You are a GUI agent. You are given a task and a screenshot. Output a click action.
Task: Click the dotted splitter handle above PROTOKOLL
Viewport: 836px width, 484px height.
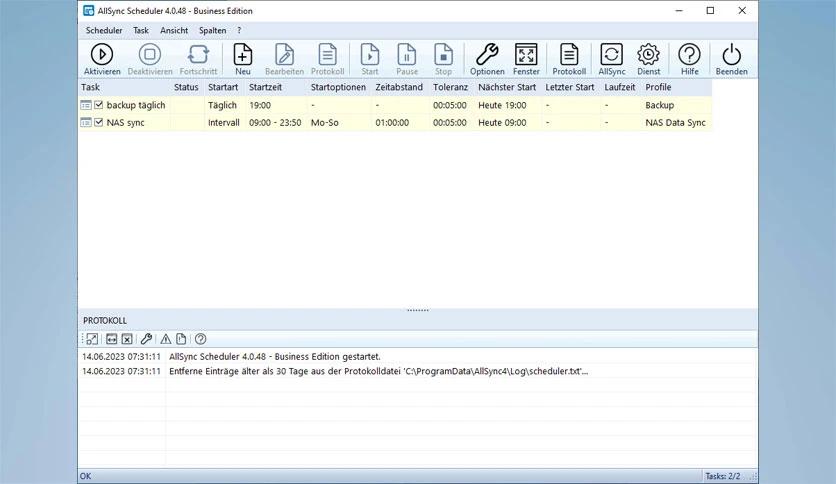417,310
